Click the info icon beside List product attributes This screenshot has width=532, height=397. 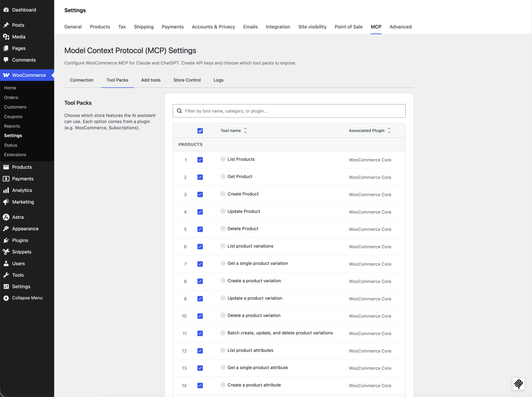223,350
